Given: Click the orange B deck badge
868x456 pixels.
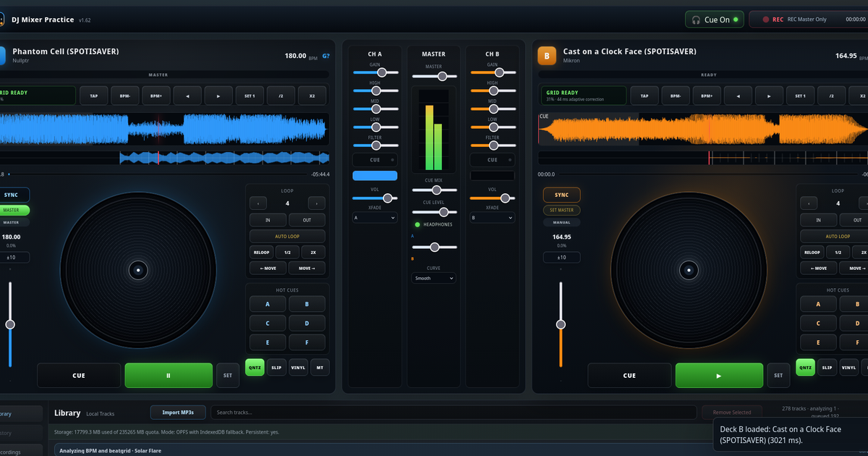Looking at the screenshot, I should [547, 56].
